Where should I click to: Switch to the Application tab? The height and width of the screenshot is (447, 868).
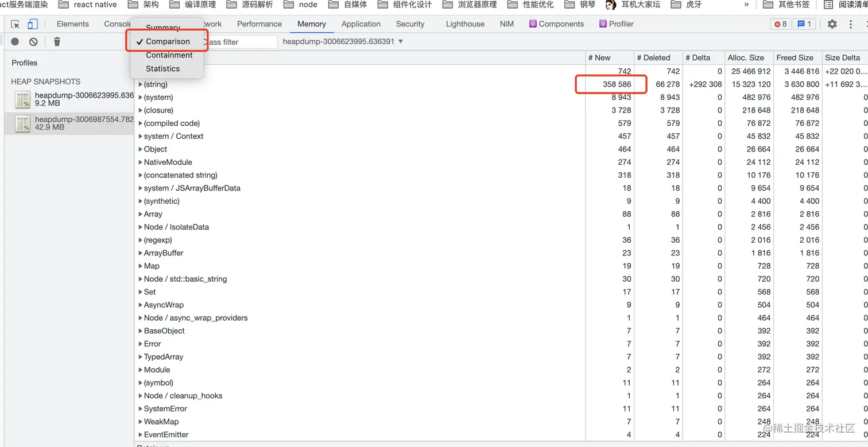[x=361, y=24]
